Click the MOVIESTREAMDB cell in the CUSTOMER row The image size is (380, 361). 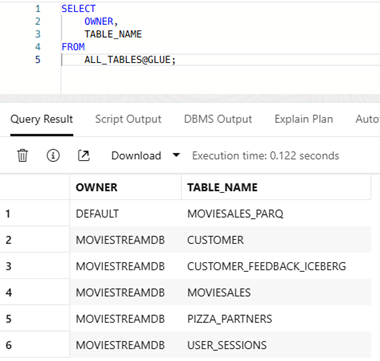[126, 240]
